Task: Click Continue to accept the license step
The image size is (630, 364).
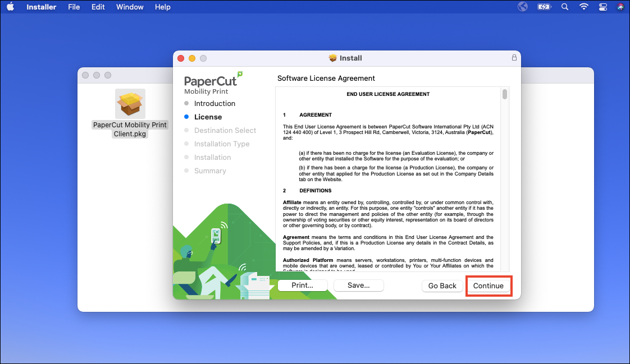Action: [489, 285]
